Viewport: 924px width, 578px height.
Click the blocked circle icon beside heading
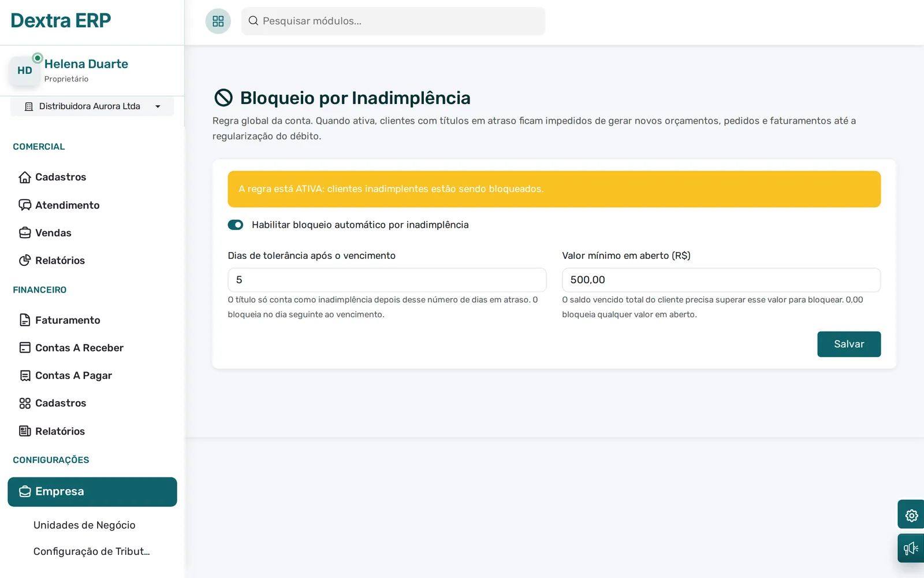tap(223, 98)
